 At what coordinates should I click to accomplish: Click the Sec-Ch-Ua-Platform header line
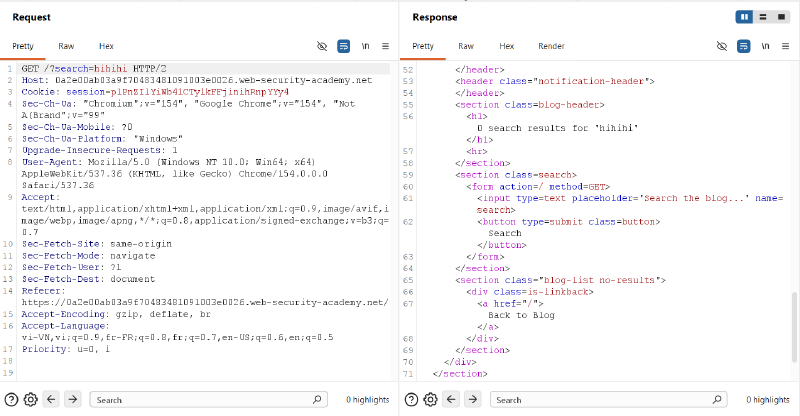[x=102, y=139]
